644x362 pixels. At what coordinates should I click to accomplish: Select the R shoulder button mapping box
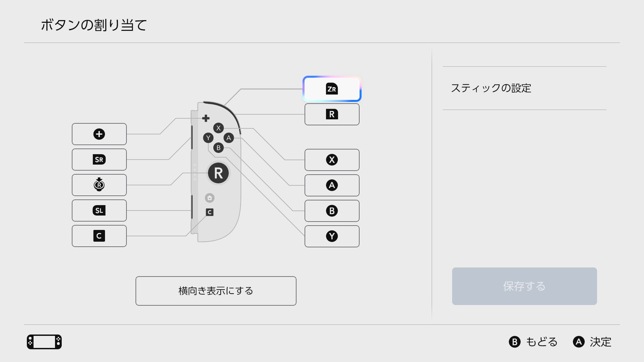(332, 114)
